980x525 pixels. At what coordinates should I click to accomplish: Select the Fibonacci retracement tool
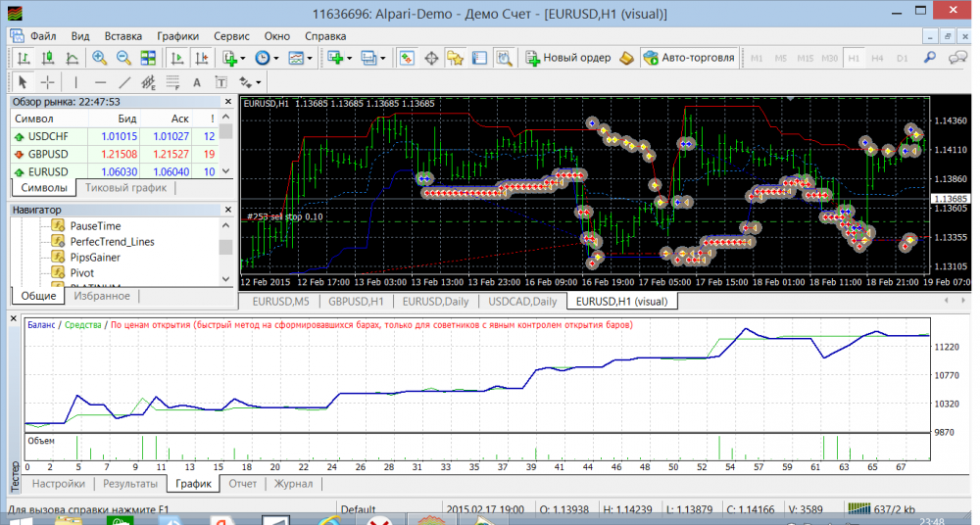(x=172, y=82)
